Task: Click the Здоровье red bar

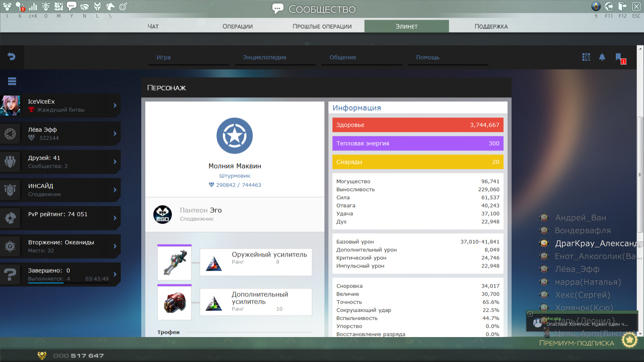Action: (x=418, y=125)
